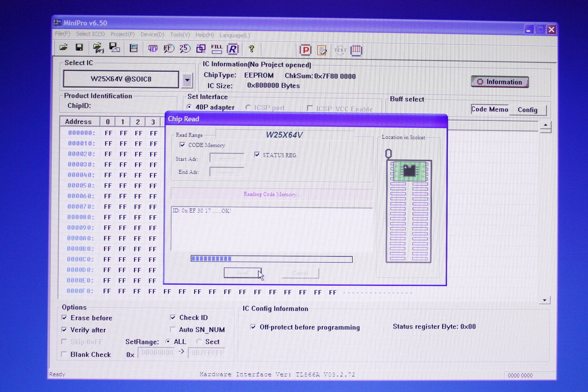Click the buffer save disk icon
Viewport: 588px width, 392px height.
tap(134, 48)
